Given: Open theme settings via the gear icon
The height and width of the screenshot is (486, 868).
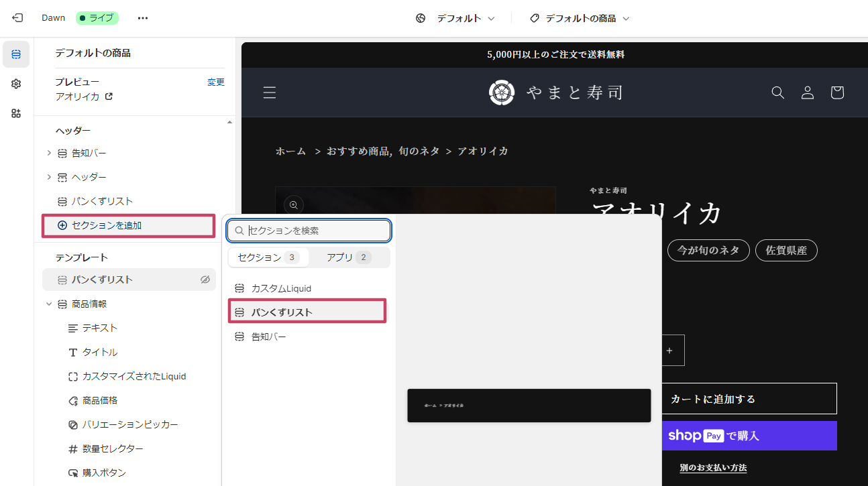Looking at the screenshot, I should 15,84.
